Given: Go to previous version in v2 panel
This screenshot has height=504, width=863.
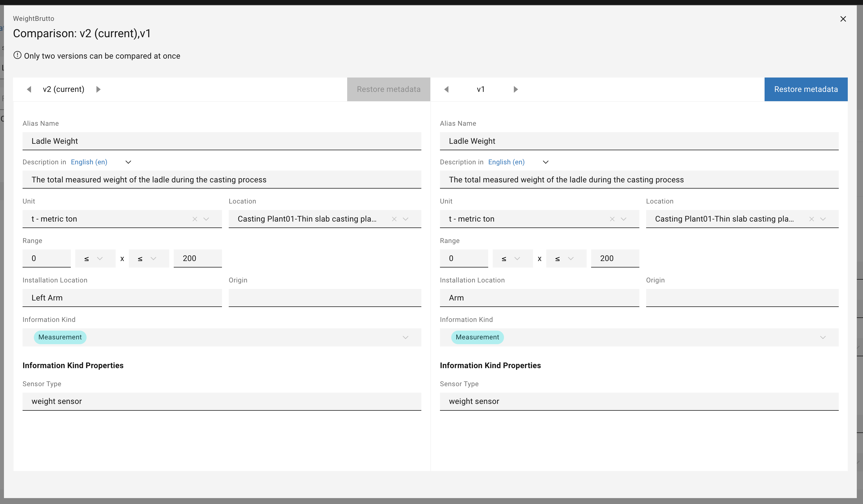Looking at the screenshot, I should click(x=29, y=89).
